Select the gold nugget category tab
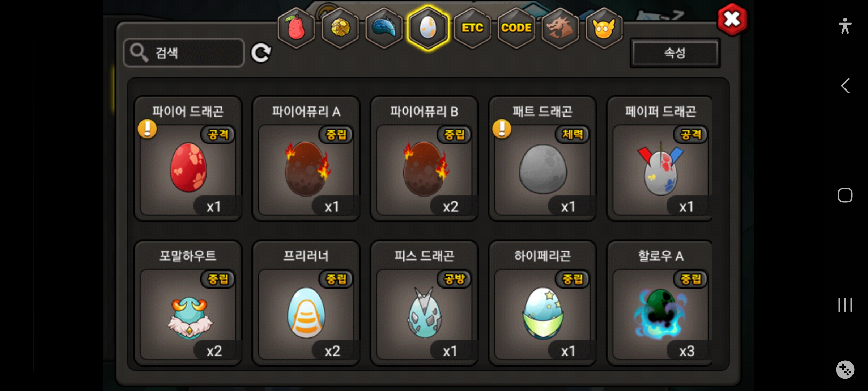Image resolution: width=868 pixels, height=391 pixels. coord(340,28)
